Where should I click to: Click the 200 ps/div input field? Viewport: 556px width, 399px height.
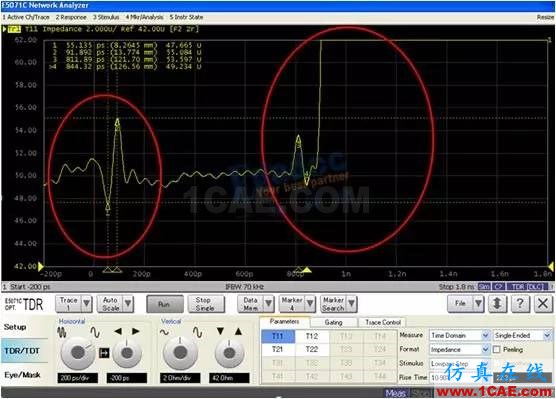[78, 378]
